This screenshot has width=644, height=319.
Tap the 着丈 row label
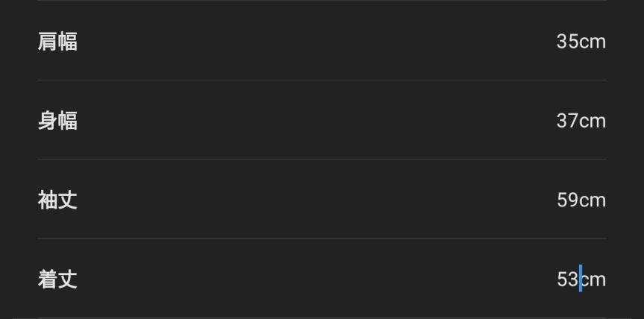point(57,279)
